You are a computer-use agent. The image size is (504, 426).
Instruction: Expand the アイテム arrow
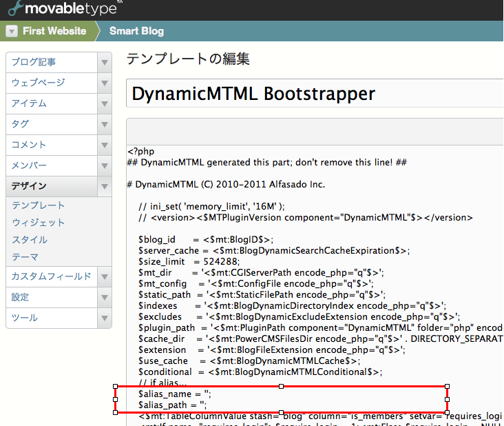click(x=105, y=103)
